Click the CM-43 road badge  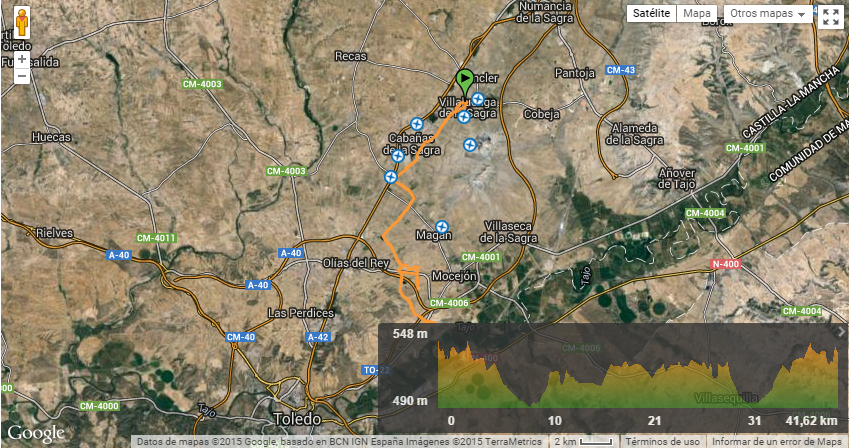click(621, 70)
